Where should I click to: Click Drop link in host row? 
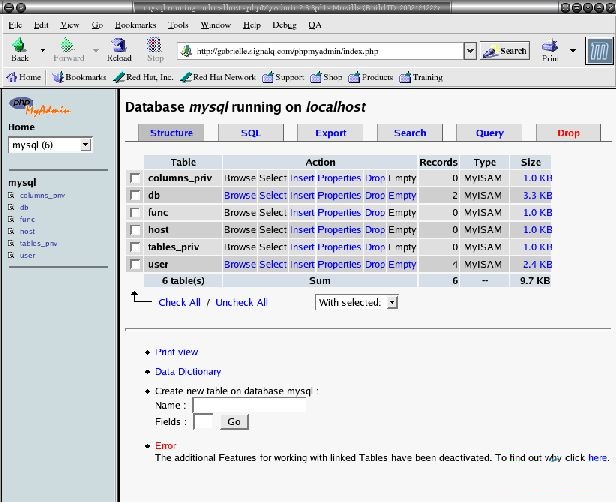(x=375, y=230)
